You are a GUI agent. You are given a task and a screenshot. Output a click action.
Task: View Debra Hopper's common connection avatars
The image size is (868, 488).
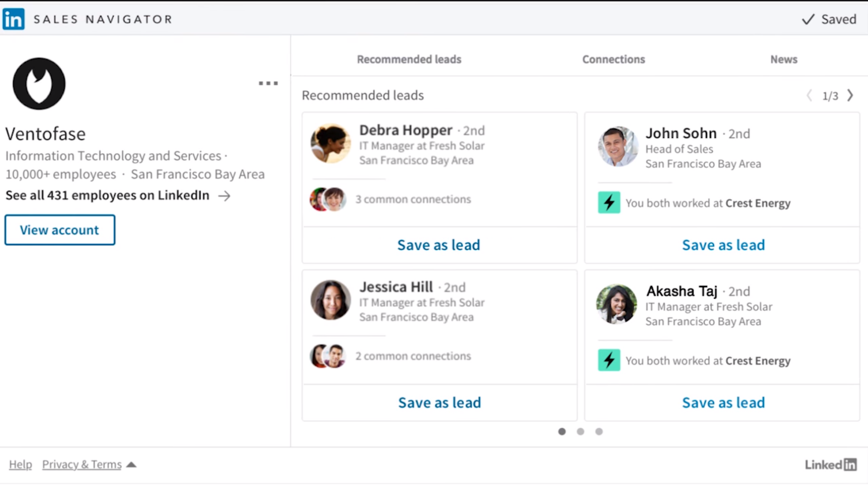328,199
